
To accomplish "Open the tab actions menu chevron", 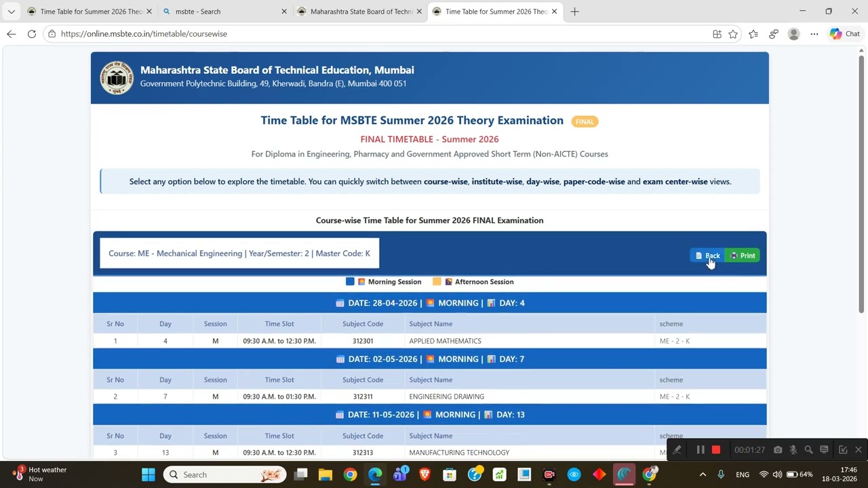I will [12, 12].
